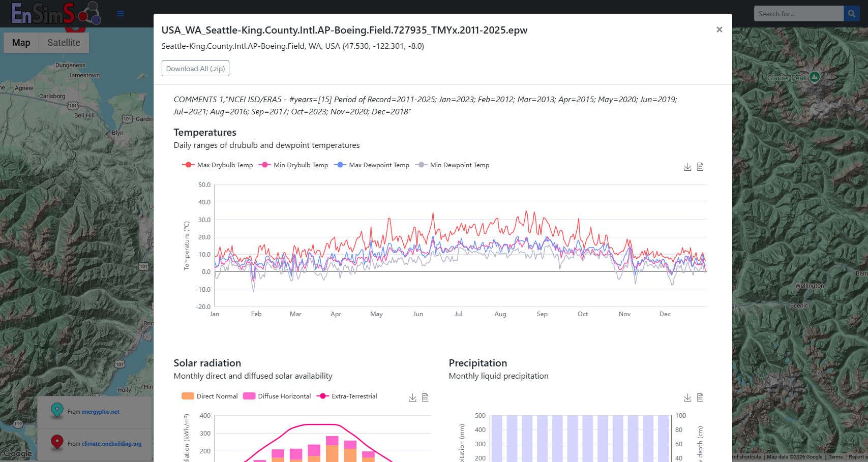This screenshot has width=868, height=462.
Task: Open solar radiation data view icon
Action: tap(425, 397)
